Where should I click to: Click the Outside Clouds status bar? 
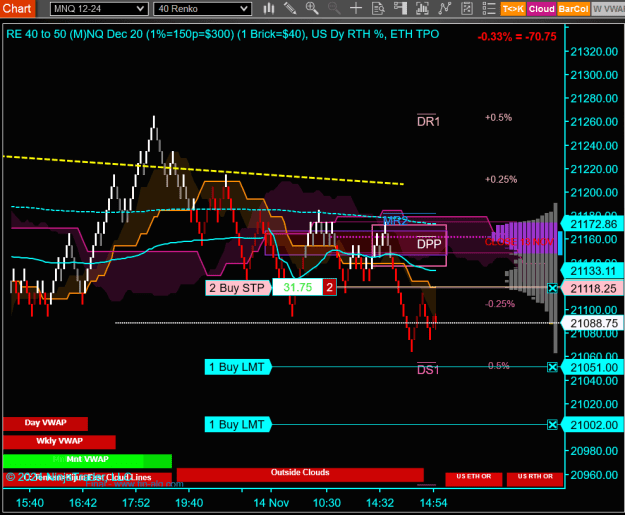[x=300, y=474]
